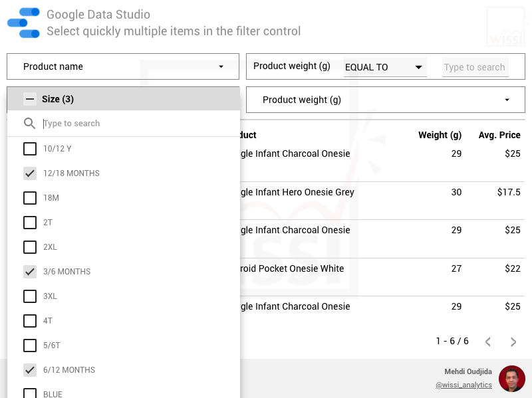Check the 18M size option
This screenshot has width=532, height=398.
[x=30, y=198]
